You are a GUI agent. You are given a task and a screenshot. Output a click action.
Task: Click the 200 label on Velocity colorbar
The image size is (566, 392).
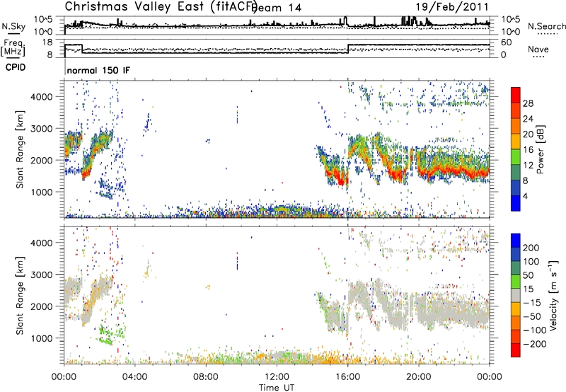pyautogui.click(x=531, y=248)
